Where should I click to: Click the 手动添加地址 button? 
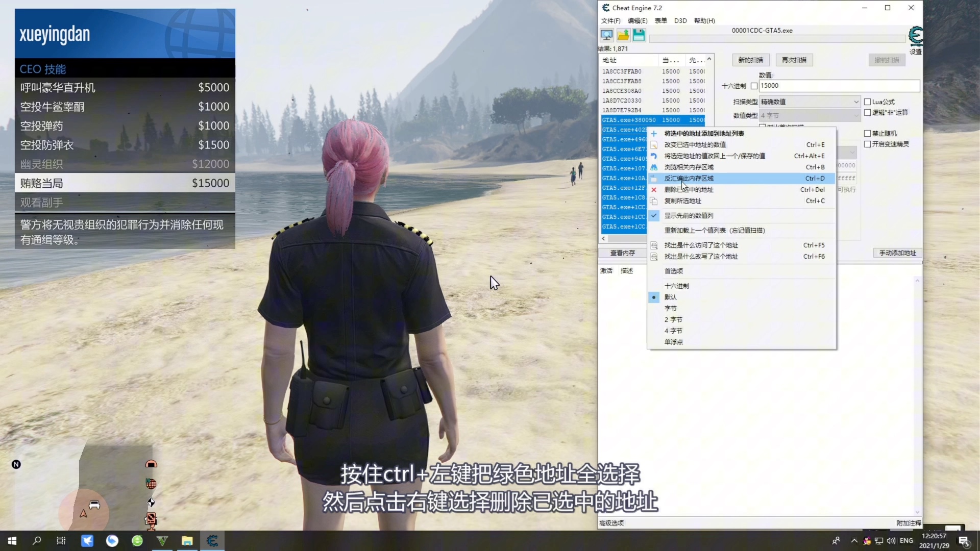pos(897,253)
